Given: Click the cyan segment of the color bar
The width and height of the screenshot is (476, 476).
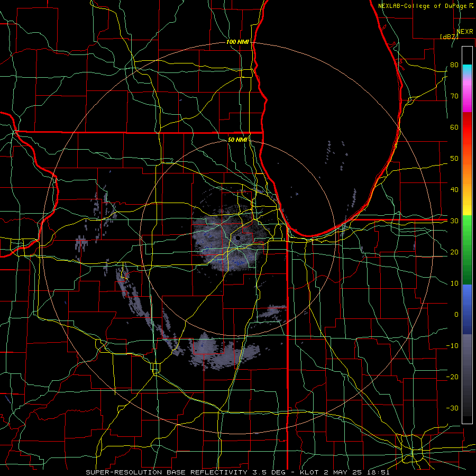Looking at the screenshot, I should click(x=467, y=69).
